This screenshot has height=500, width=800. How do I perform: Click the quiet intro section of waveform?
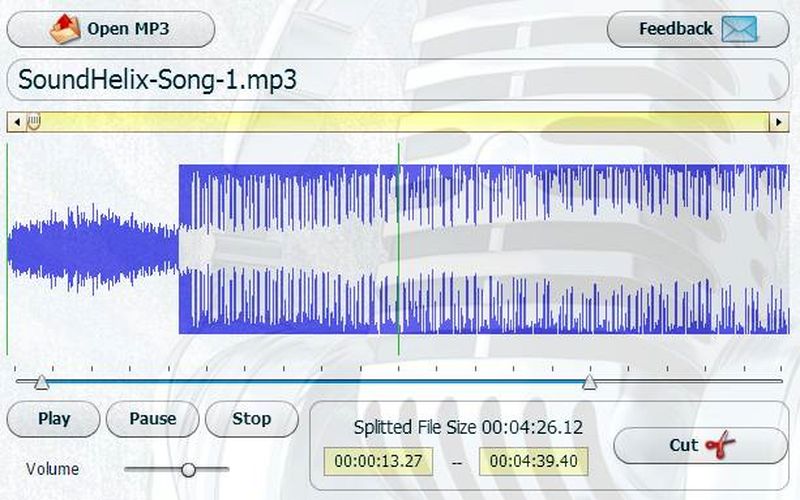click(93, 249)
